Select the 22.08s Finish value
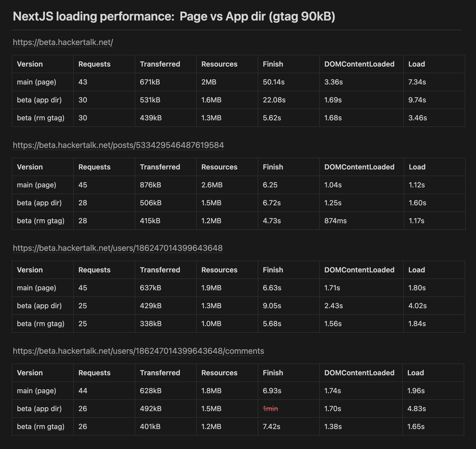 (274, 100)
